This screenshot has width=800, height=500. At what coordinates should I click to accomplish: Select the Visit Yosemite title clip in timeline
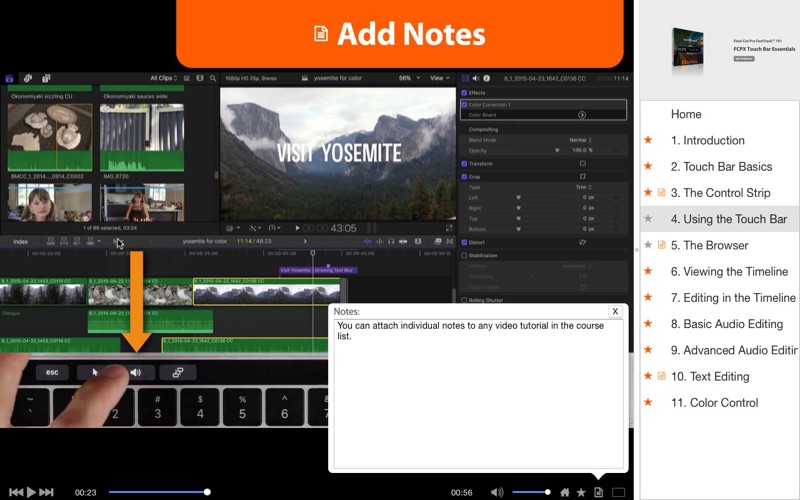pyautogui.click(x=318, y=270)
